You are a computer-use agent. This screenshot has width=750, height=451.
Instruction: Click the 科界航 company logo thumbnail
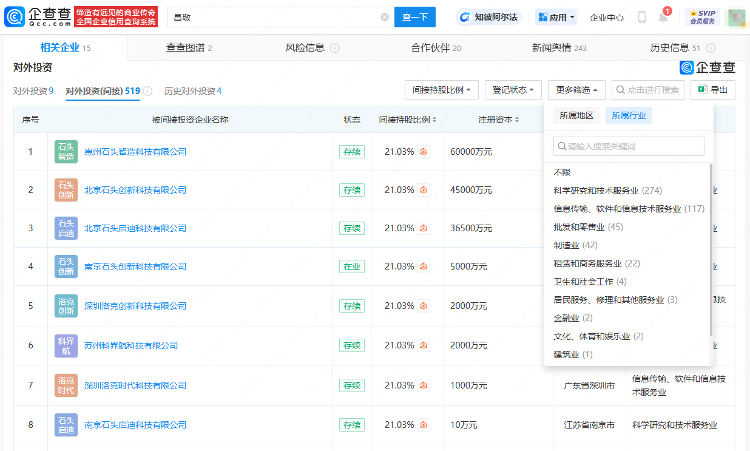pyautogui.click(x=66, y=345)
